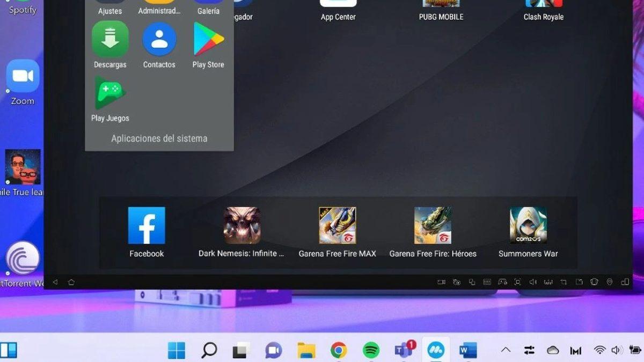The height and width of the screenshot is (362, 644).
Task: Open Zoom from the desktop
Action: pyautogui.click(x=23, y=77)
